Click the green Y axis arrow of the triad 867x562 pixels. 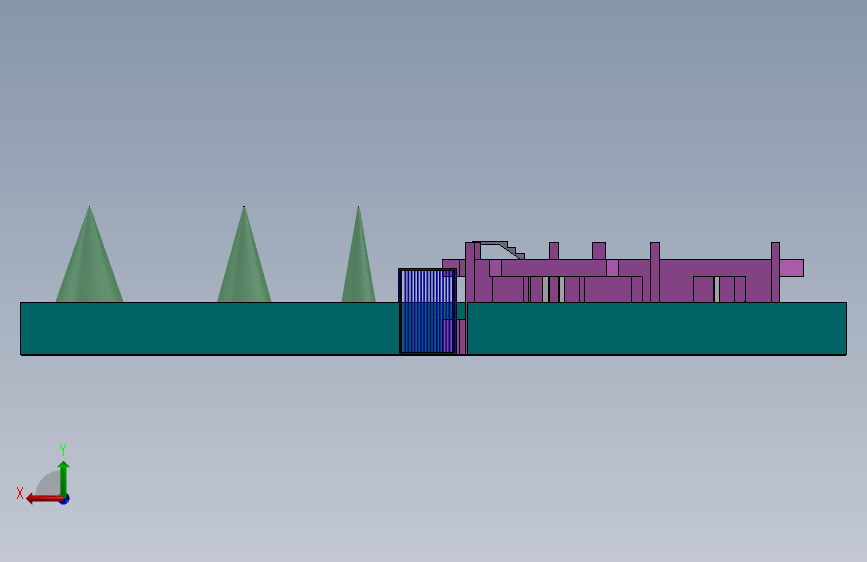pos(64,478)
